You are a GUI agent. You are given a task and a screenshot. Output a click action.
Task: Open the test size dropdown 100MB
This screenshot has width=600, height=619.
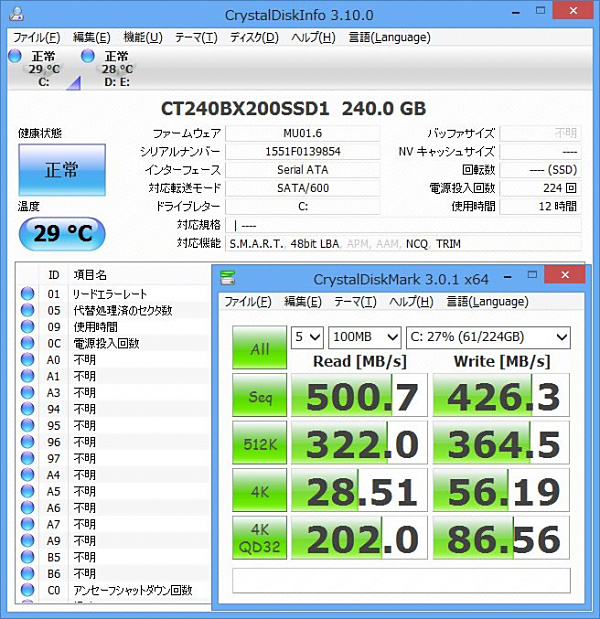point(364,337)
